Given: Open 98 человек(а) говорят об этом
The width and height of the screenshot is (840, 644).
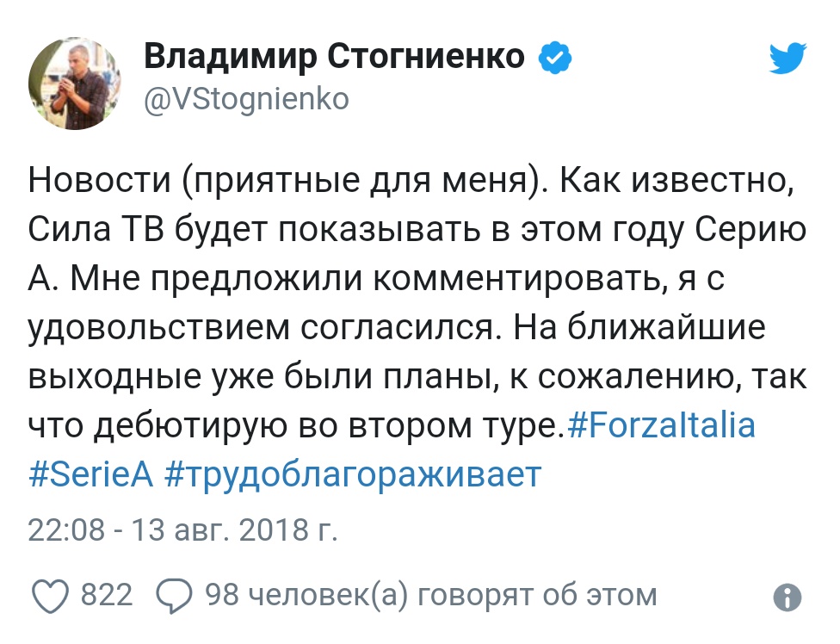Looking at the screenshot, I should tap(430, 595).
